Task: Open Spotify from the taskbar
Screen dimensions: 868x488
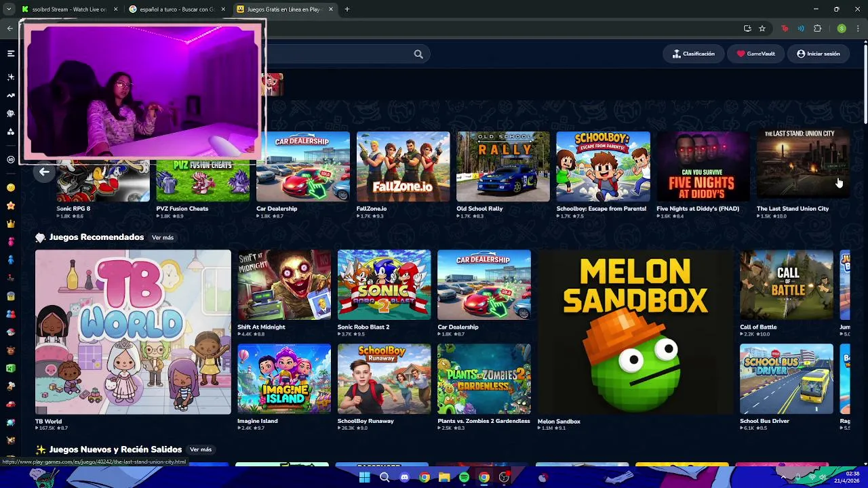Action: pyautogui.click(x=464, y=477)
